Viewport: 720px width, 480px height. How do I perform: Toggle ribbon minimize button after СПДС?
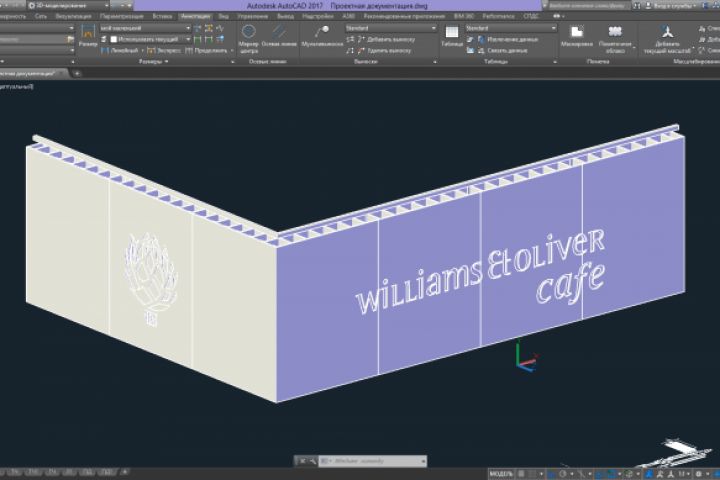pos(559,16)
